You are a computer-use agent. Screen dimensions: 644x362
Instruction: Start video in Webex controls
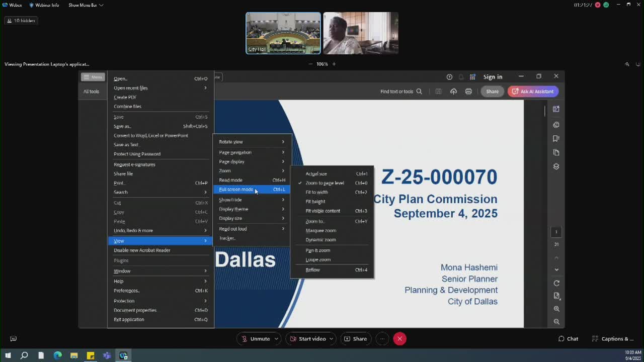point(308,339)
